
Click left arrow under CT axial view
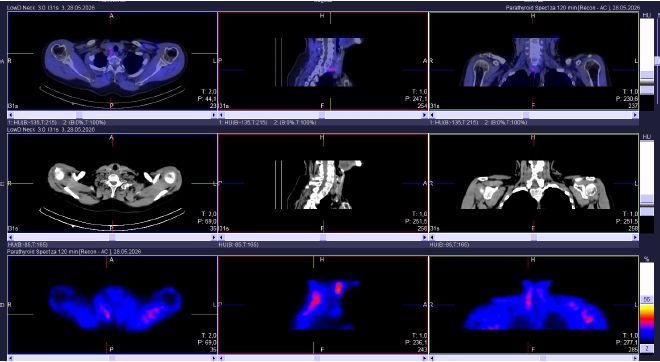click(10, 237)
